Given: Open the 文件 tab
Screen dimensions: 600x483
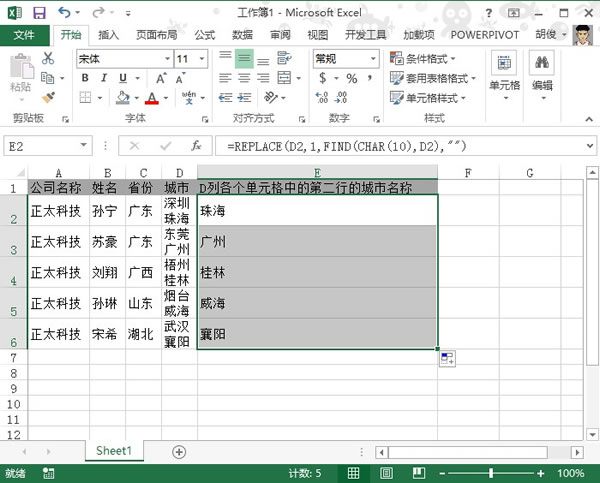Looking at the screenshot, I should click(x=24, y=35).
